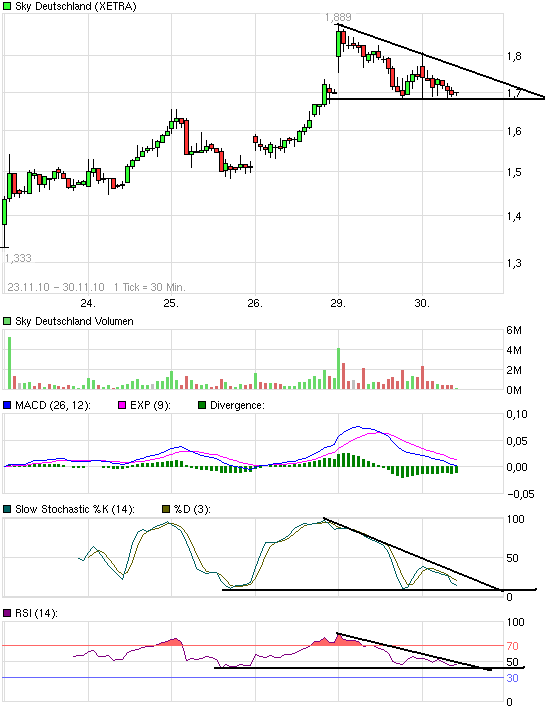Click the Sky Deutschland Volumen label

(74, 321)
